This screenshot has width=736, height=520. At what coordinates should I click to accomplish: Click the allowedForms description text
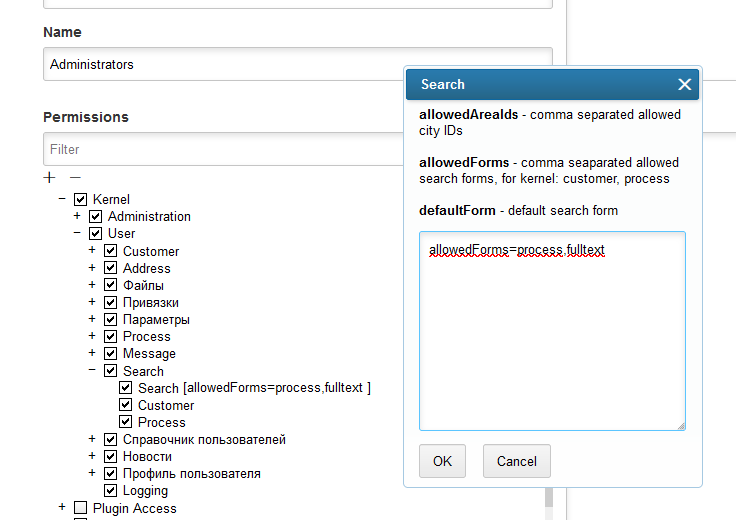point(549,170)
